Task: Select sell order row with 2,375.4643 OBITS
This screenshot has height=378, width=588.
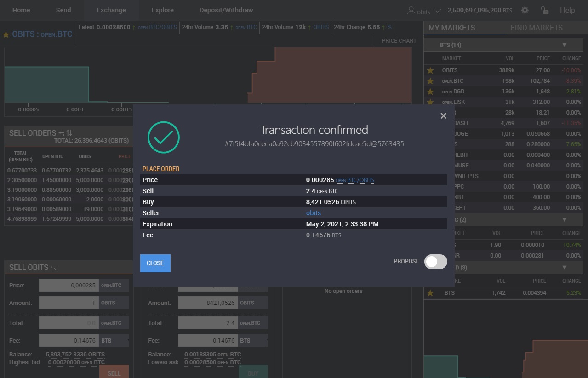Action: 69,171
